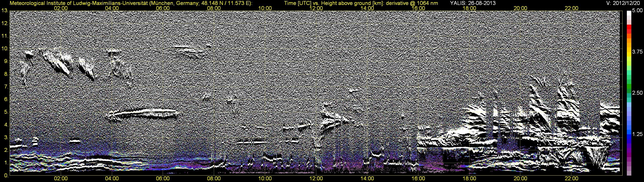Click 22:00 on the top time axis
The image size is (644, 182).
coord(571,8)
